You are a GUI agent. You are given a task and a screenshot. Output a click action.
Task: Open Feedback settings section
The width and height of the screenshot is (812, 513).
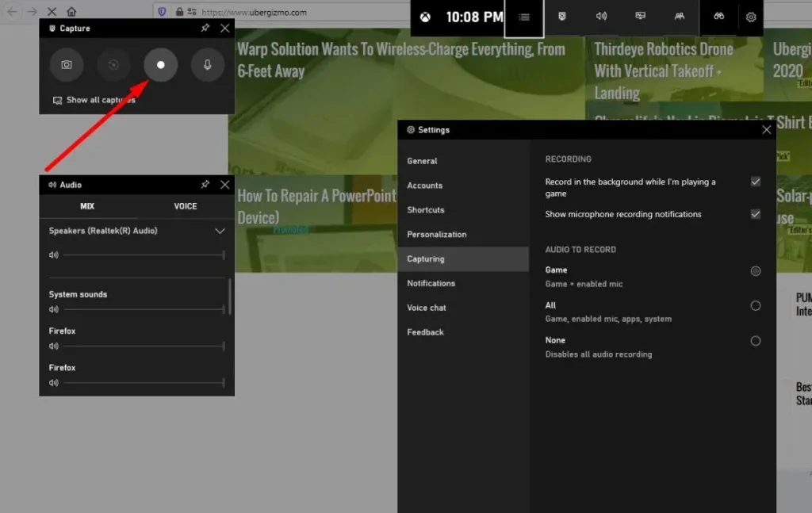coord(463,332)
